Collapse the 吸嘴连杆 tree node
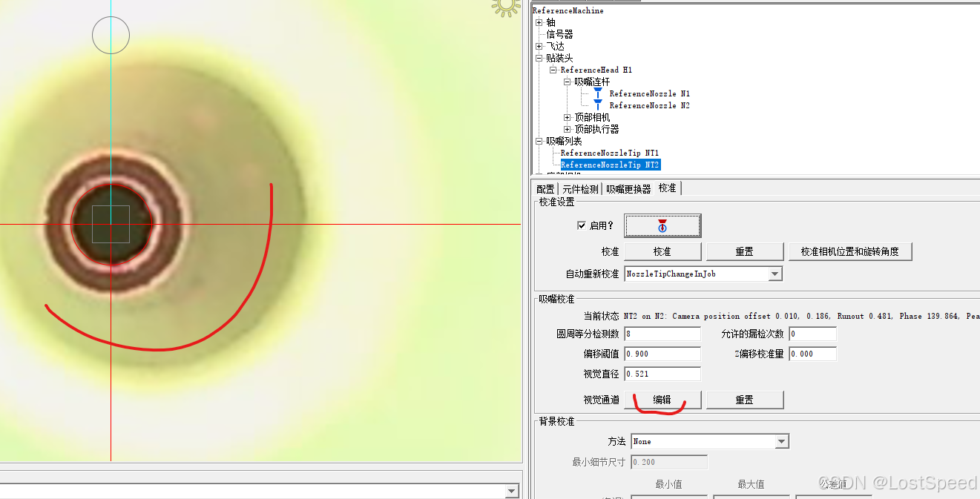 point(568,82)
